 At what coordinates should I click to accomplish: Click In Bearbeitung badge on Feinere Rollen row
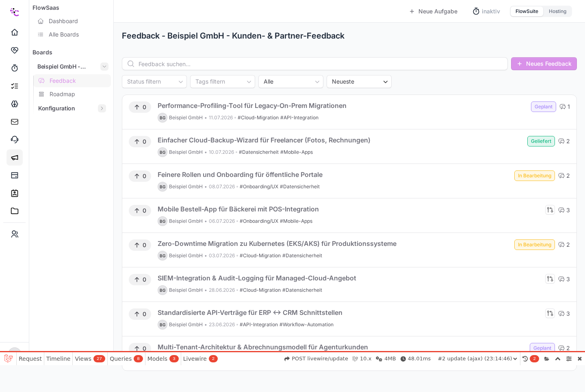pyautogui.click(x=535, y=176)
